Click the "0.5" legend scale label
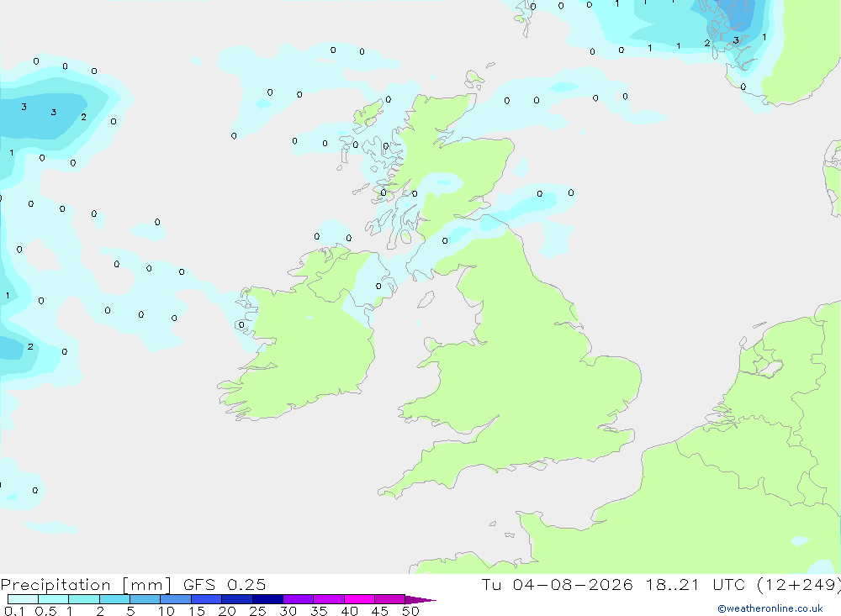This screenshot has width=841, height=616. point(45,611)
